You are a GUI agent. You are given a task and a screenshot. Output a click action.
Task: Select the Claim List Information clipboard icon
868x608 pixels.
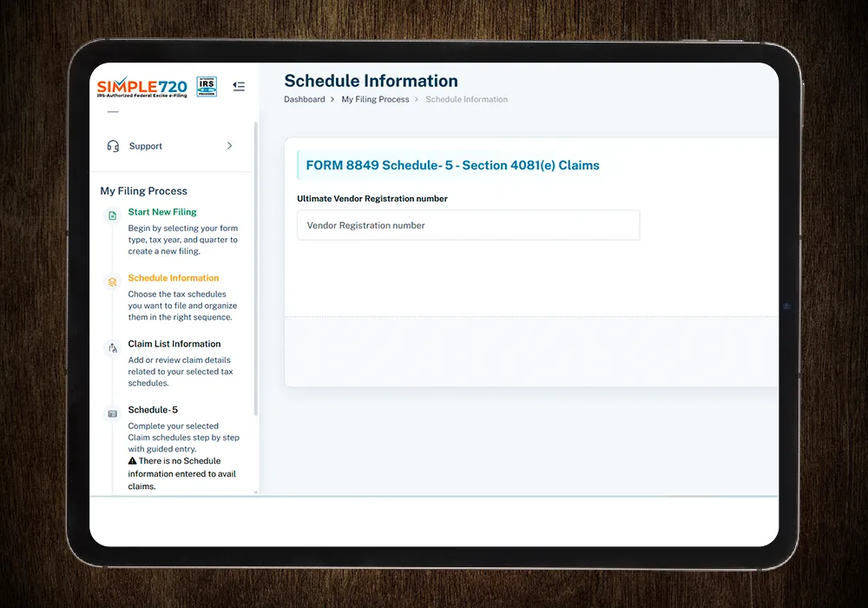(111, 347)
